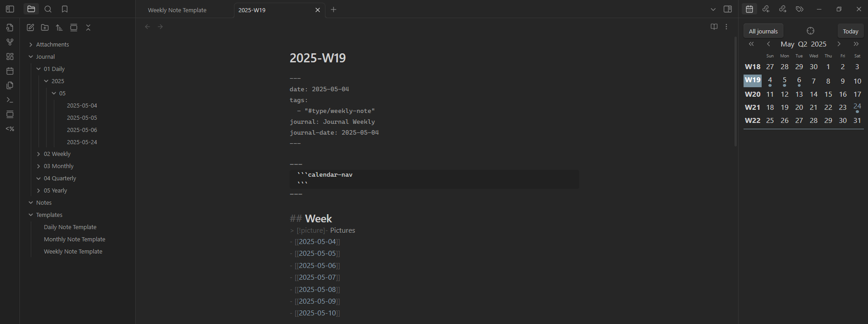The height and width of the screenshot is (324, 868).
Task: Create a new note in explorer
Action: [30, 28]
